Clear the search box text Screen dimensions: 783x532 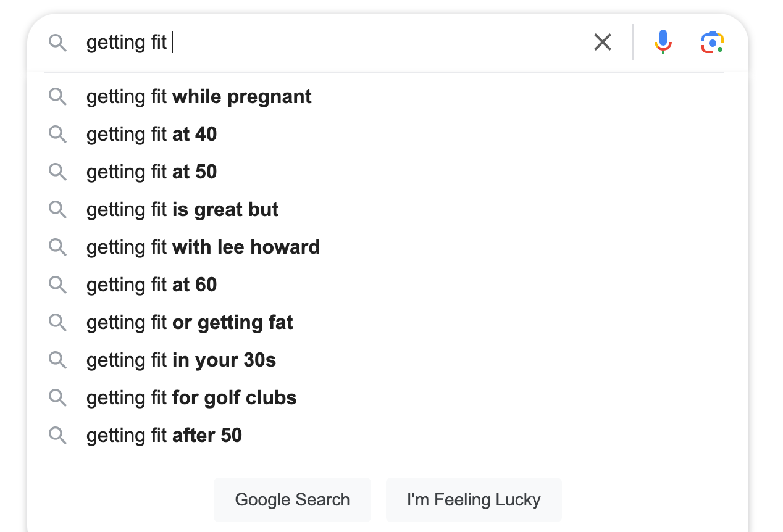(x=602, y=42)
